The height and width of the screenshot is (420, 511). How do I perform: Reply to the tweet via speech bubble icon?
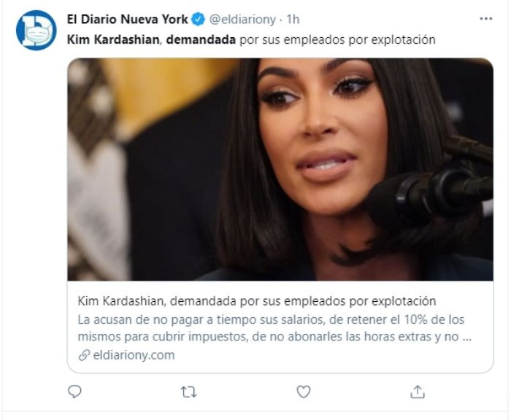pyautogui.click(x=74, y=392)
